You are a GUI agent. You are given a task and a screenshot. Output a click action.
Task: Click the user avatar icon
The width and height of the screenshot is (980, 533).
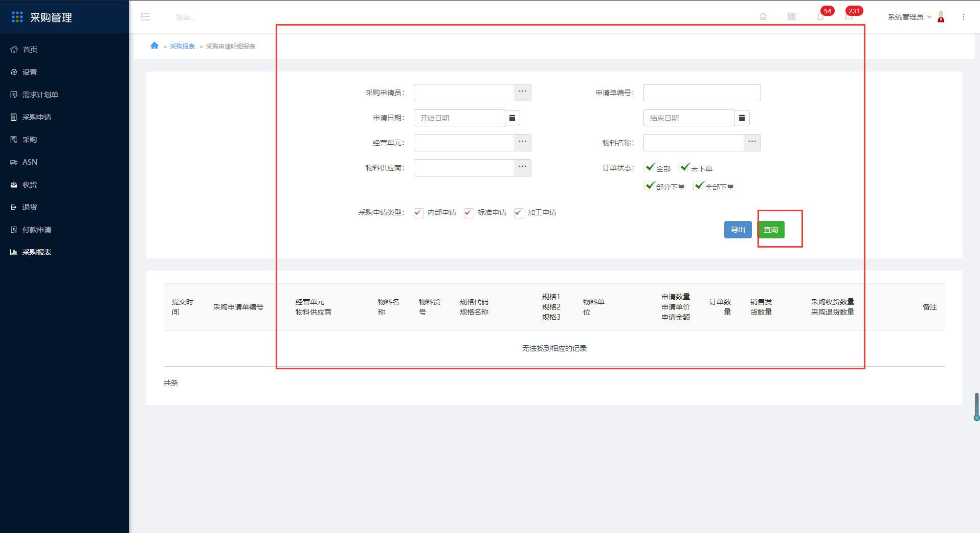point(941,17)
